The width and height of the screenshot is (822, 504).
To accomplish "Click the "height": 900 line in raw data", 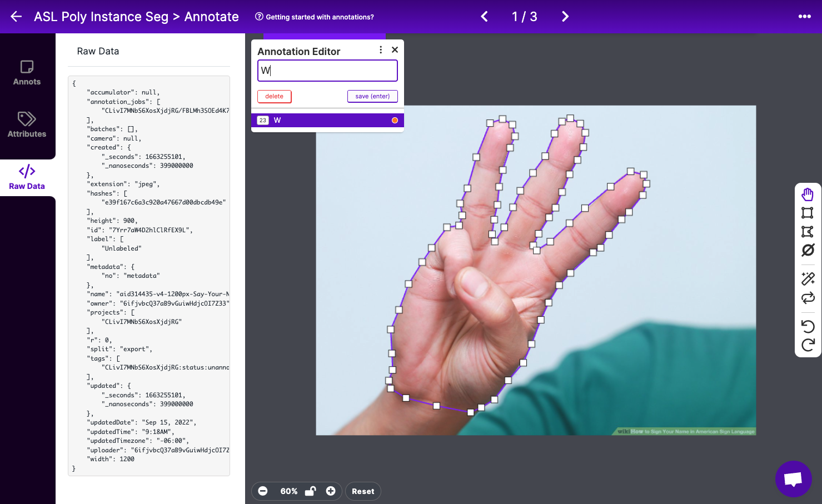I will point(112,221).
